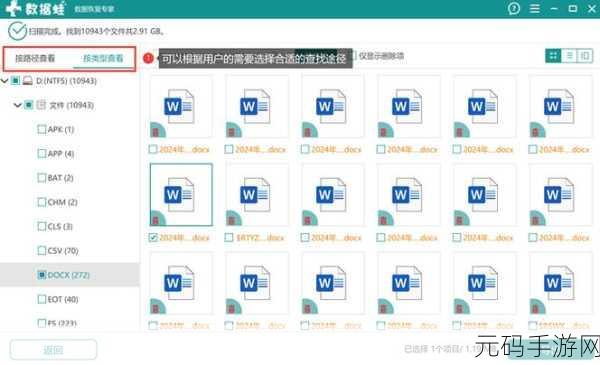Switch to list view icon
Image resolution: width=600 pixels, height=365 pixels.
point(569,56)
